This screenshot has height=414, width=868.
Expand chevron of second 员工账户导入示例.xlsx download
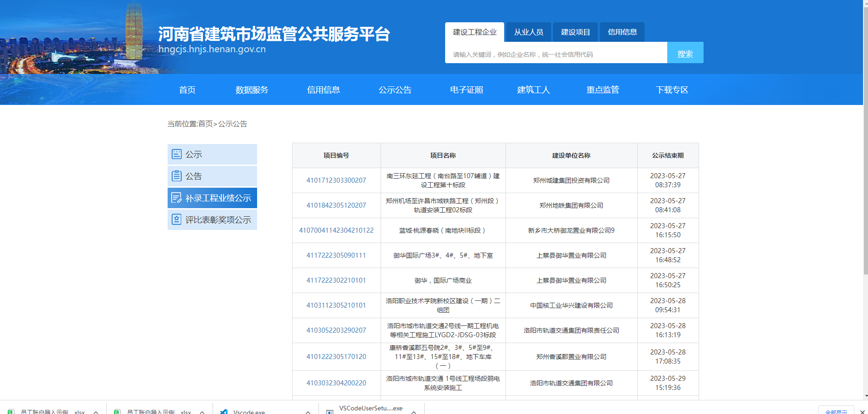(x=202, y=412)
